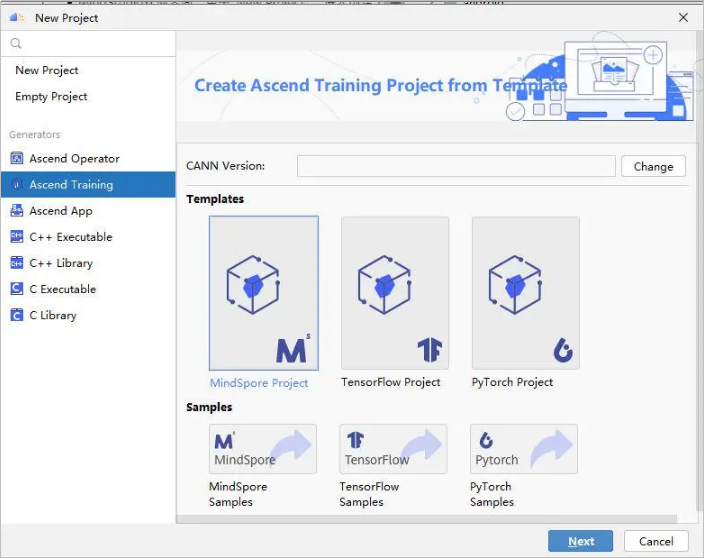The height and width of the screenshot is (558, 704).
Task: Click the TensorFlow Project label text
Action: pyautogui.click(x=391, y=382)
